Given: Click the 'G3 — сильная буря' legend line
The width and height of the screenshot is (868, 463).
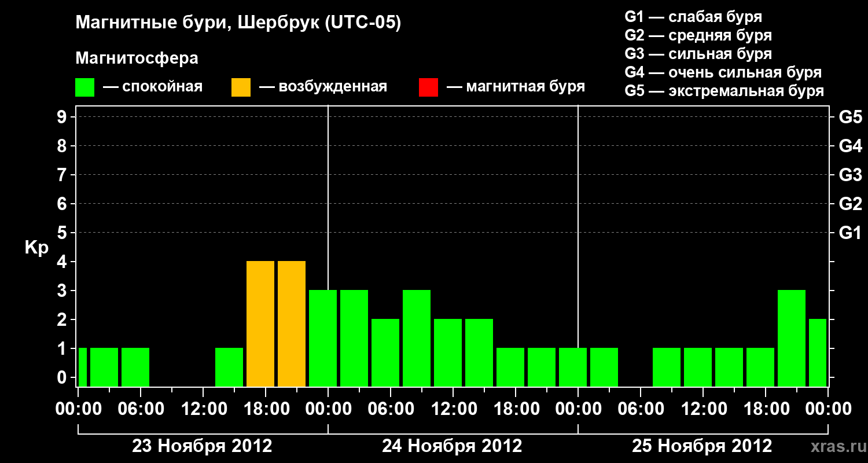Looking at the screenshot, I should point(698,54).
